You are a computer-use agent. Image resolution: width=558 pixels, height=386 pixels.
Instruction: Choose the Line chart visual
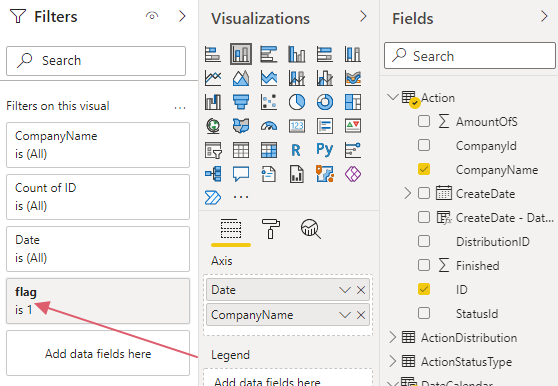tap(213, 78)
